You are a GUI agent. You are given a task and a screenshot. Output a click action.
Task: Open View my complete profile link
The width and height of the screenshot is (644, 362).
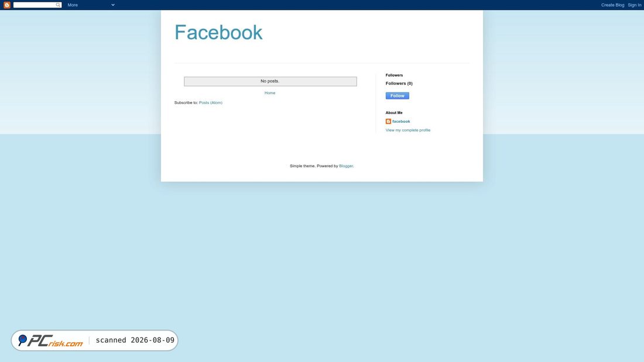click(408, 130)
